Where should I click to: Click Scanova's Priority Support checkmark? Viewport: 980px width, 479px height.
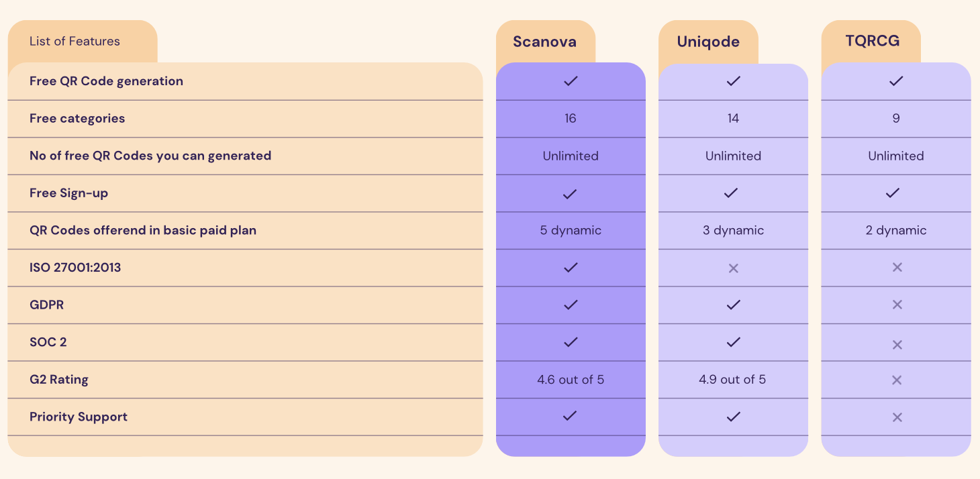coord(571,416)
